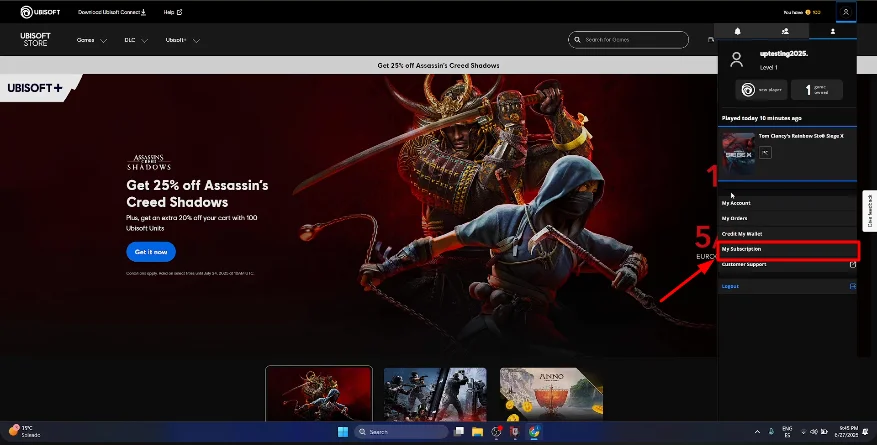Open the weather widget on the taskbar

pos(25,431)
